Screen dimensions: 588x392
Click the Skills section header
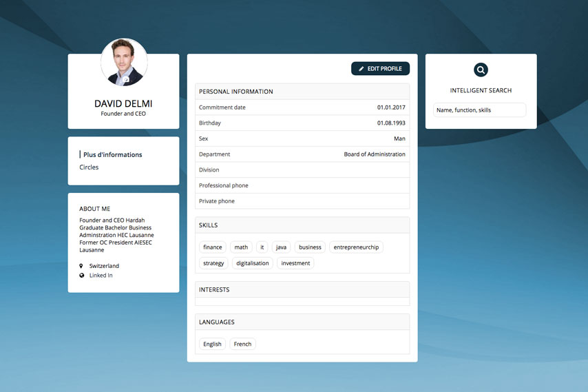tap(302, 225)
